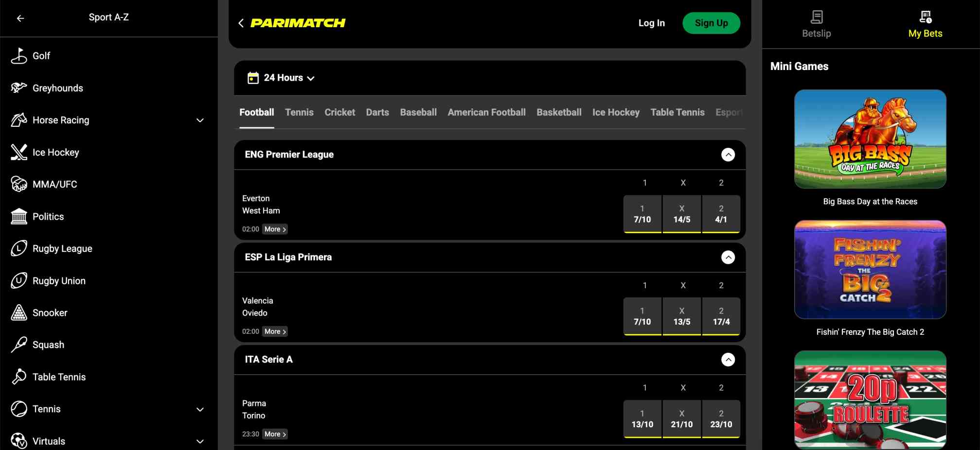Open the Basketball tab
The height and width of the screenshot is (450, 980).
point(558,112)
